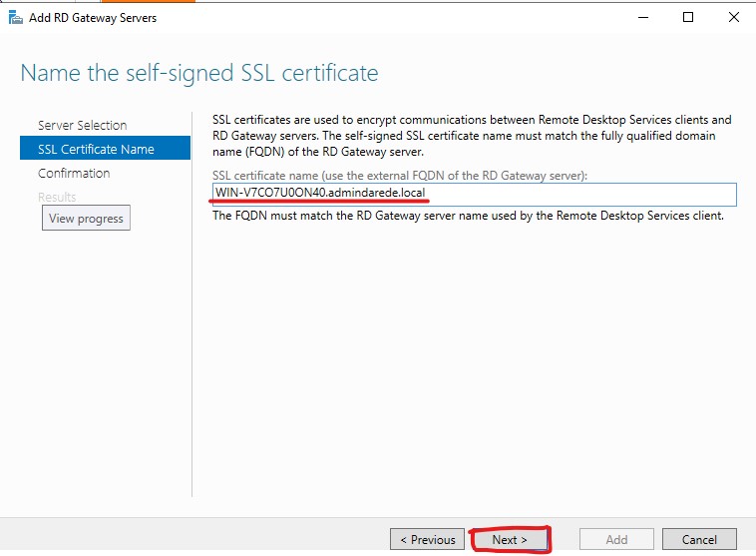
Task: Open the Confirmation step
Action: (74, 174)
